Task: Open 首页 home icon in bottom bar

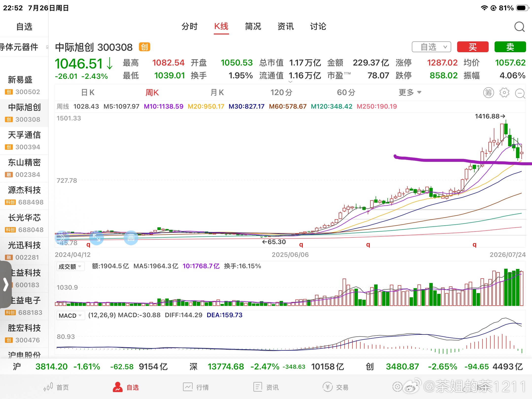Action: (x=49, y=387)
